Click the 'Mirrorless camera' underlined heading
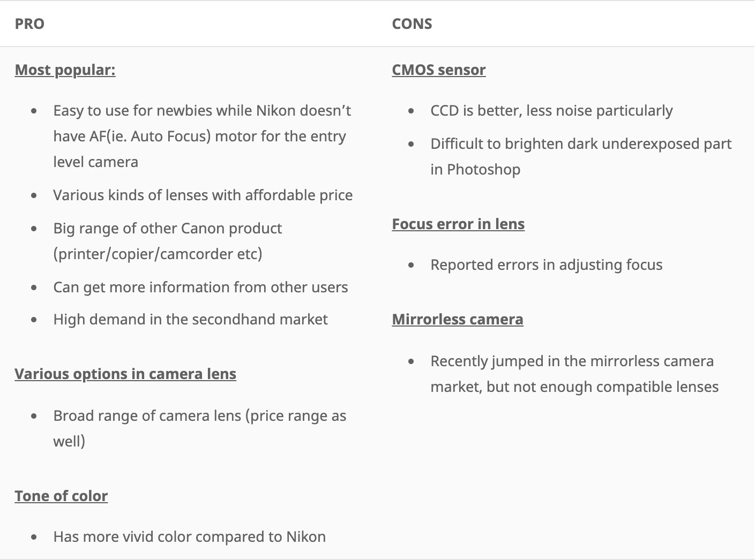 458,319
